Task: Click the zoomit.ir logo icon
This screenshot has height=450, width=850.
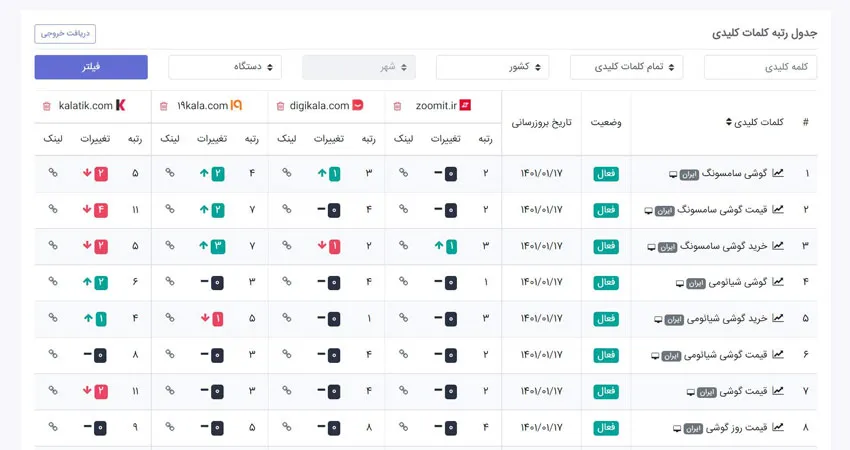Action: [x=465, y=105]
